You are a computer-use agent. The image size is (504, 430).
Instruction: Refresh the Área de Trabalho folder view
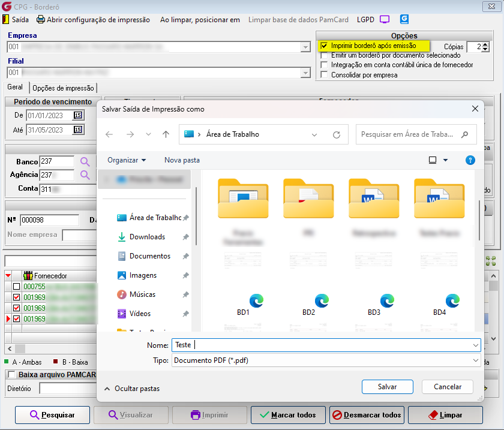[x=337, y=135]
